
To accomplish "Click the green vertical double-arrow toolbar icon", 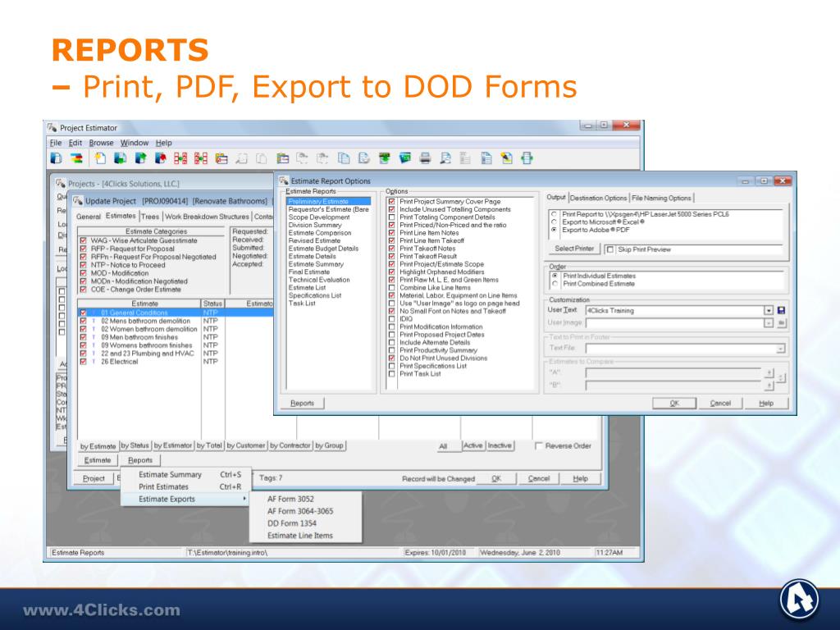I will [527, 158].
